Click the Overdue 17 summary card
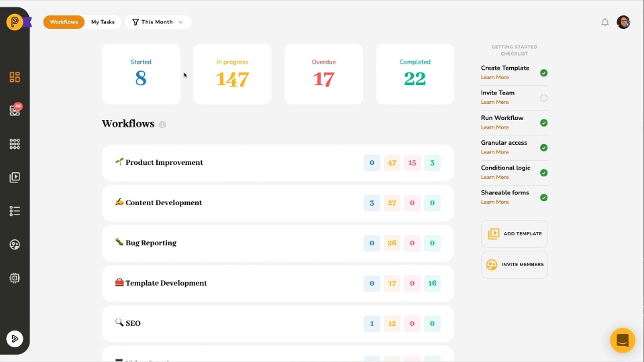644x362 pixels. 323,74
